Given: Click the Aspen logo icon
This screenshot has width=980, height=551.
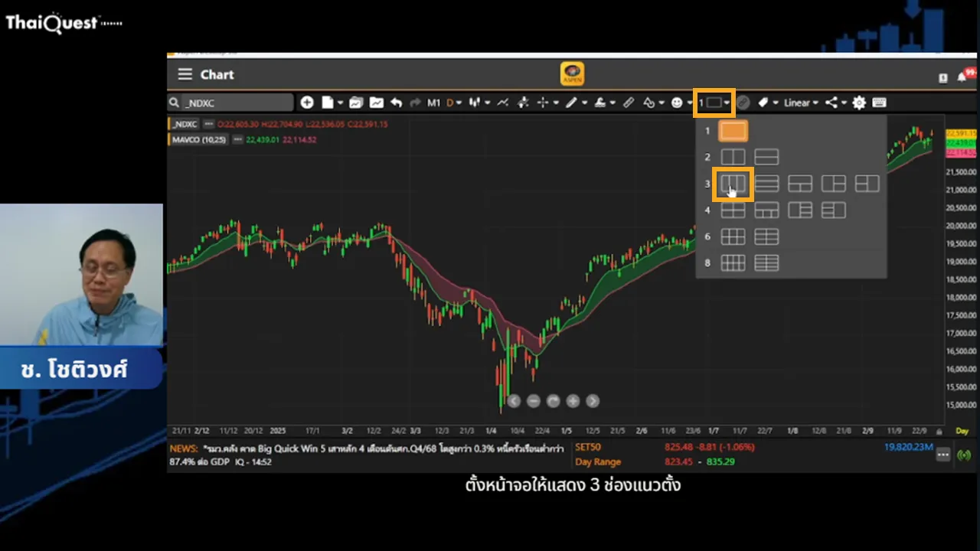Looking at the screenshot, I should [x=572, y=73].
